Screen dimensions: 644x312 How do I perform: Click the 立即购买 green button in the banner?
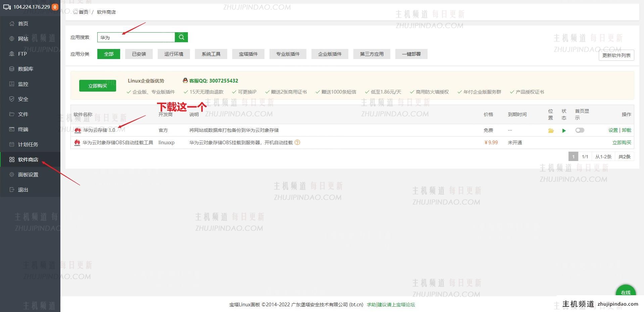click(x=98, y=86)
